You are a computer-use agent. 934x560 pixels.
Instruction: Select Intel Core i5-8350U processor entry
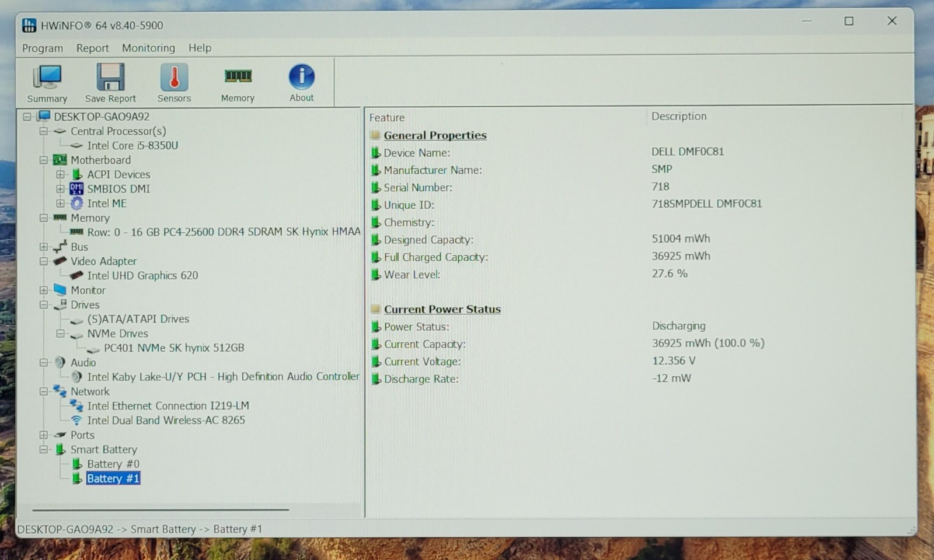click(133, 145)
